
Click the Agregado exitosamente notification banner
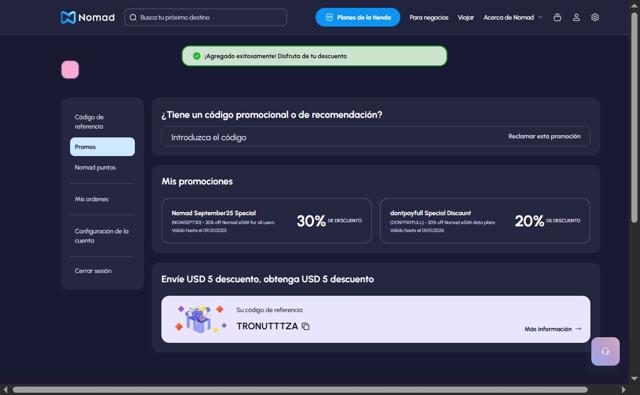314,56
